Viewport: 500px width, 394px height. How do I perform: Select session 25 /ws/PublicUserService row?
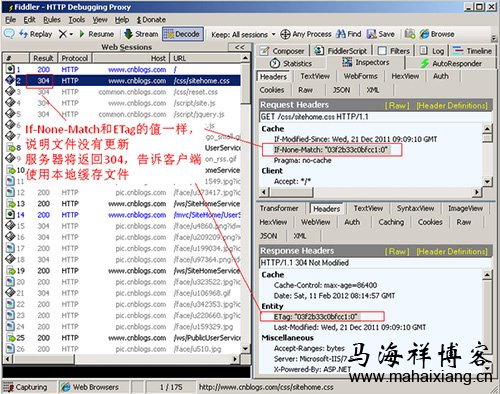point(123,338)
